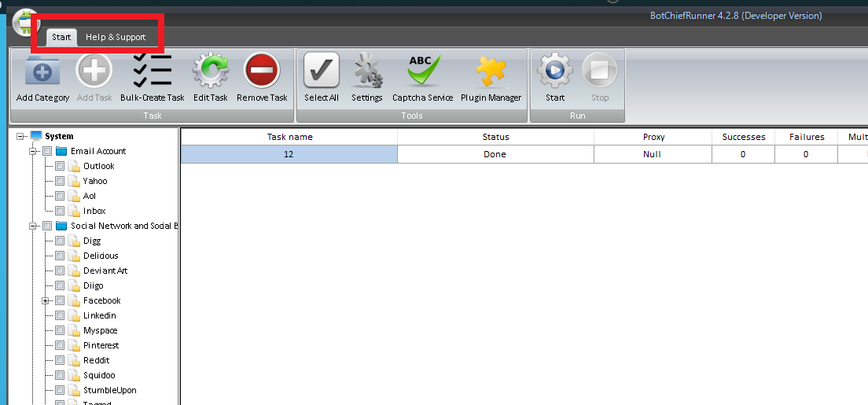Open Captcha Service tool
This screenshot has width=868, height=405.
click(423, 72)
